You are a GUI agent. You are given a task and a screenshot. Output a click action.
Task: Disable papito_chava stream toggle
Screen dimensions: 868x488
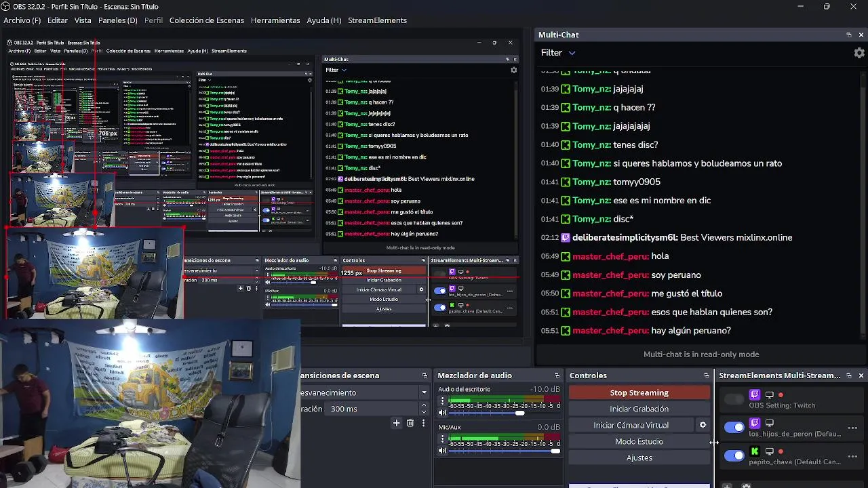734,455
